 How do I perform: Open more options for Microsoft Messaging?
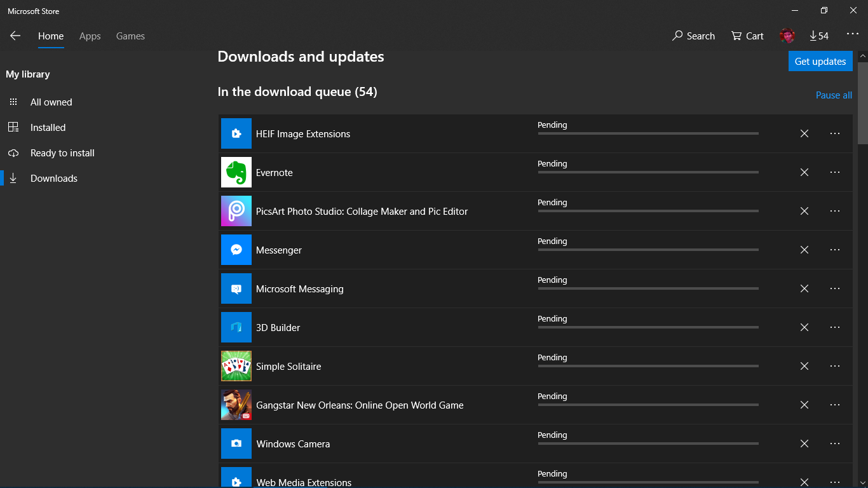835,288
